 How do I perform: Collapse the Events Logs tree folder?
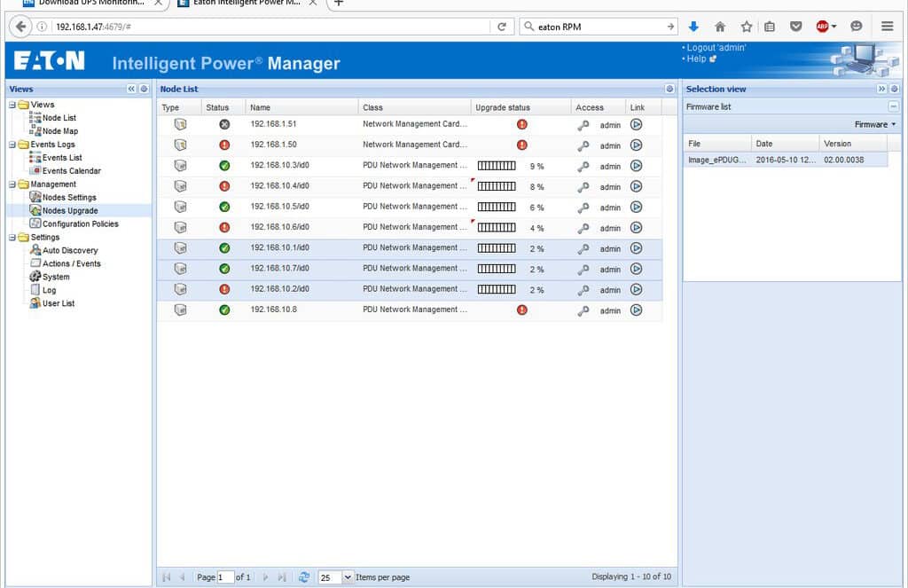(12, 145)
